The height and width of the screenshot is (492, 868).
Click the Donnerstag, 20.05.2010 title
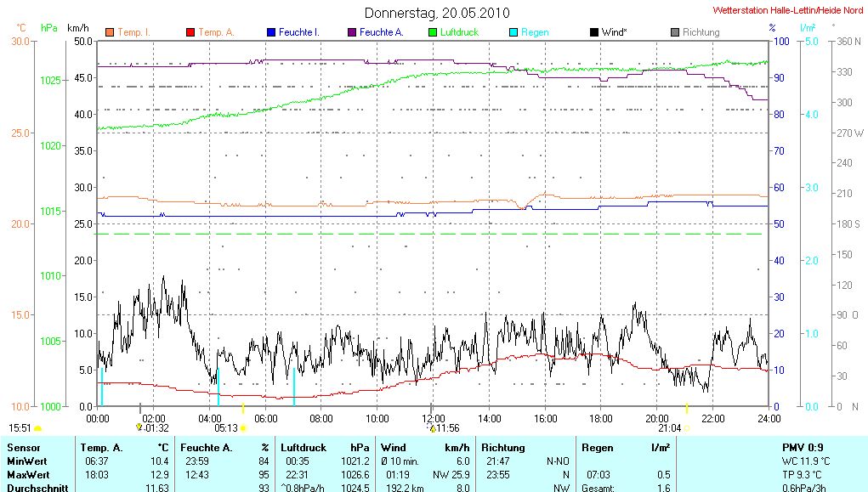coord(437,13)
